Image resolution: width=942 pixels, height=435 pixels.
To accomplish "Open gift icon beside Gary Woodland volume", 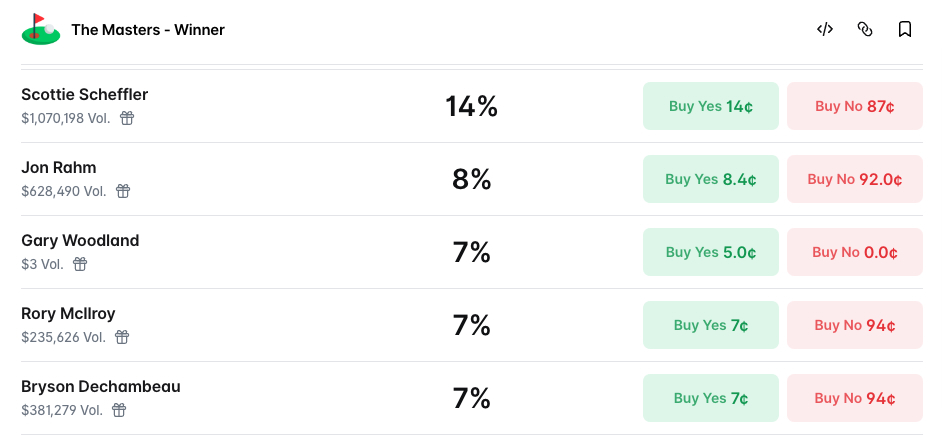I will pyautogui.click(x=80, y=264).
